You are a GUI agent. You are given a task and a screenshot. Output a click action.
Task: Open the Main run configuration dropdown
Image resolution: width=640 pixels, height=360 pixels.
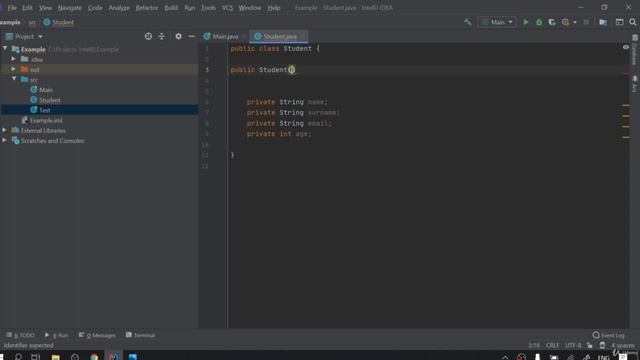tap(497, 22)
